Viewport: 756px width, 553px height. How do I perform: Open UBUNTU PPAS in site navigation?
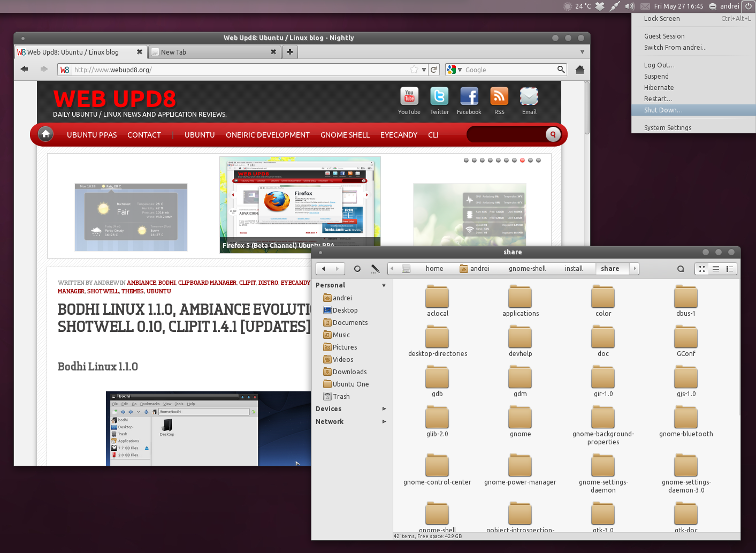pyautogui.click(x=91, y=135)
